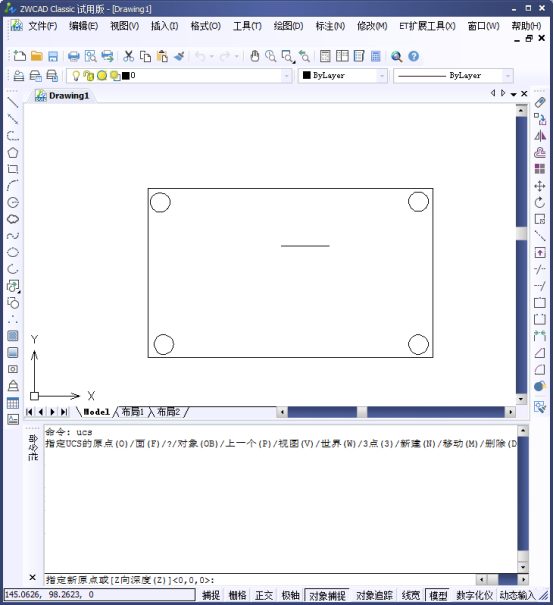Toggle 数字化仪 tablet mode
The image size is (554, 605).
point(475,595)
